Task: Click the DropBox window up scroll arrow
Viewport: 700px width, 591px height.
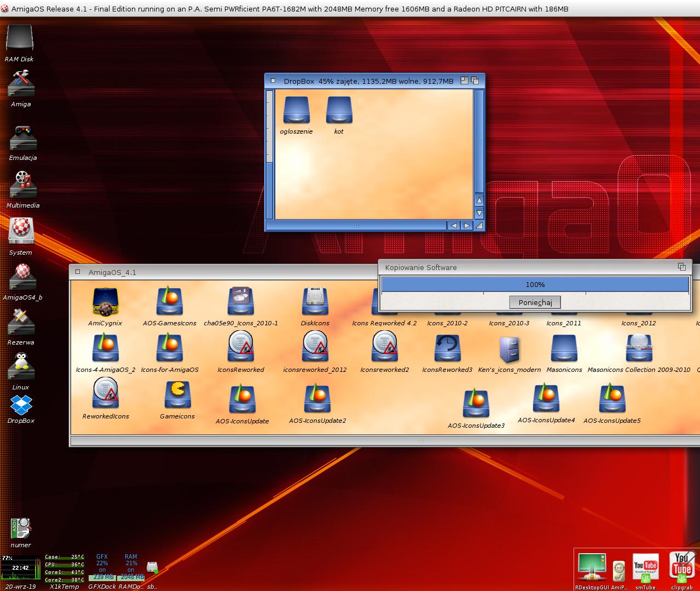Action: click(x=479, y=200)
